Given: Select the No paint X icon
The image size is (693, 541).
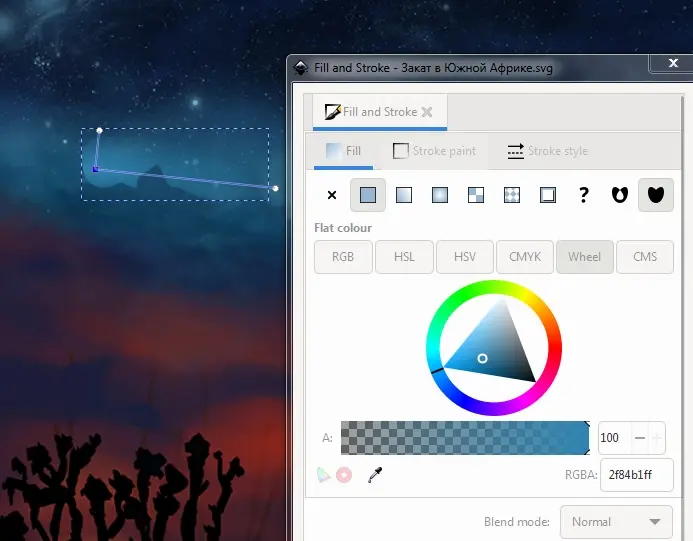Looking at the screenshot, I should pyautogui.click(x=332, y=195).
